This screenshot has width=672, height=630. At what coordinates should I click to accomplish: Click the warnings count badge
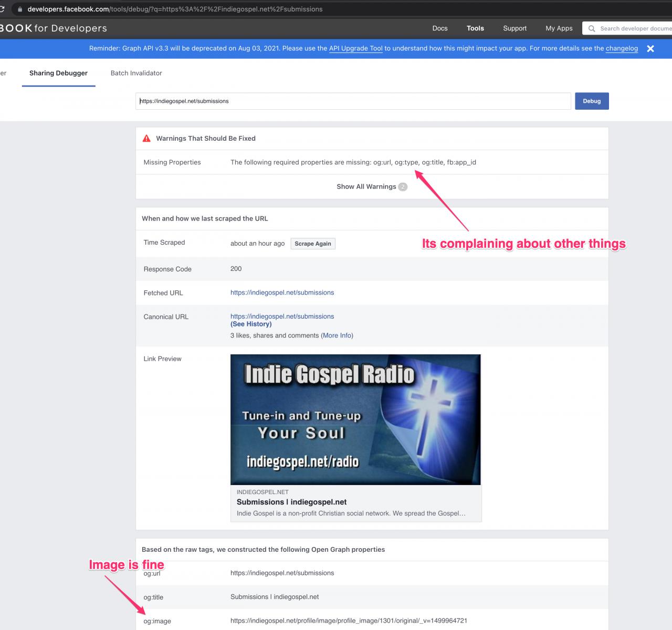[x=403, y=187]
